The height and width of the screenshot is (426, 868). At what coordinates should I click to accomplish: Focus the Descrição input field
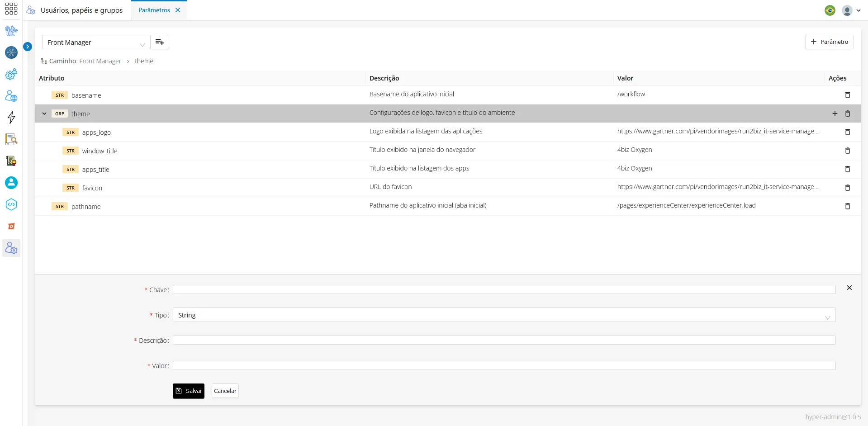tap(504, 340)
